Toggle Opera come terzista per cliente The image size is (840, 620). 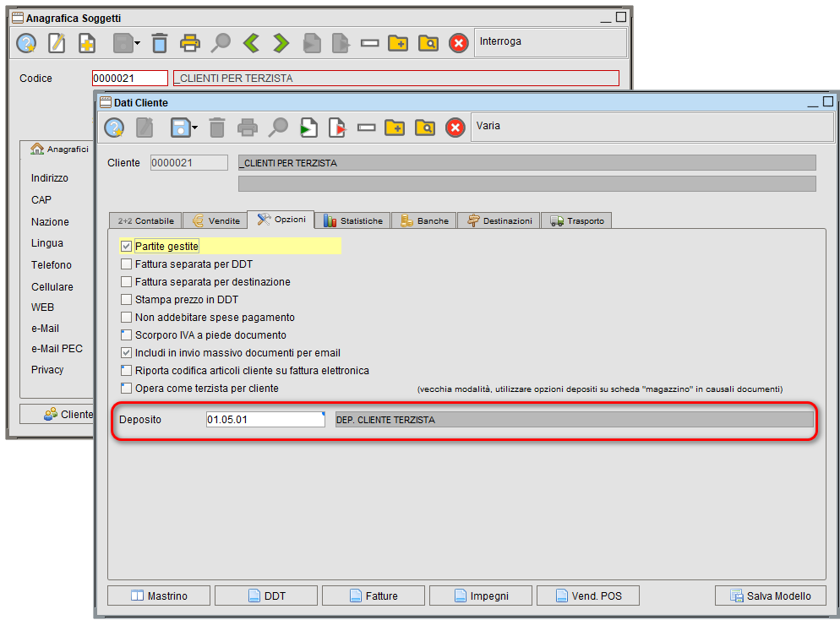pos(127,389)
